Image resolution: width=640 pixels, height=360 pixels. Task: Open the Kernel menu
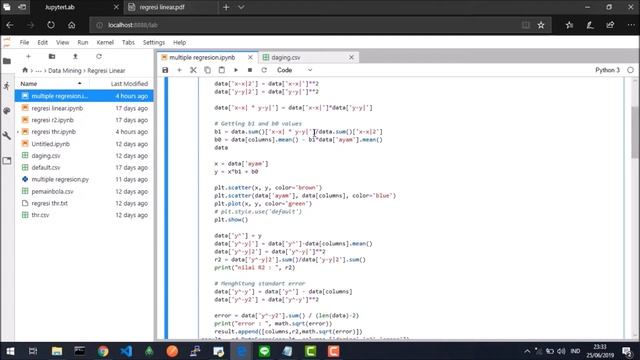pyautogui.click(x=105, y=42)
